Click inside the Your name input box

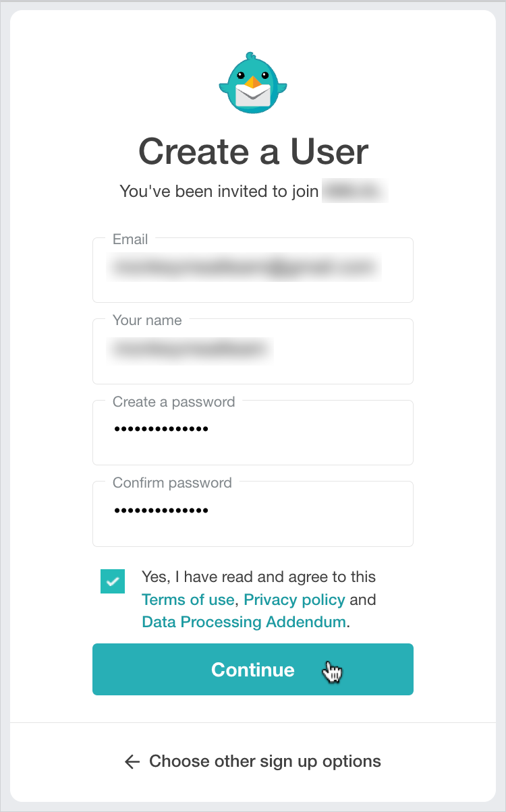coord(252,351)
